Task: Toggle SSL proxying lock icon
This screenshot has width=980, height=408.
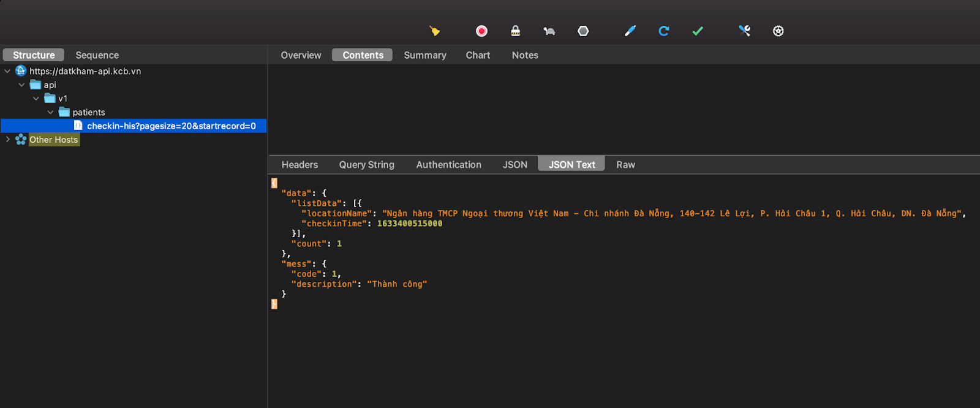Action: click(516, 31)
